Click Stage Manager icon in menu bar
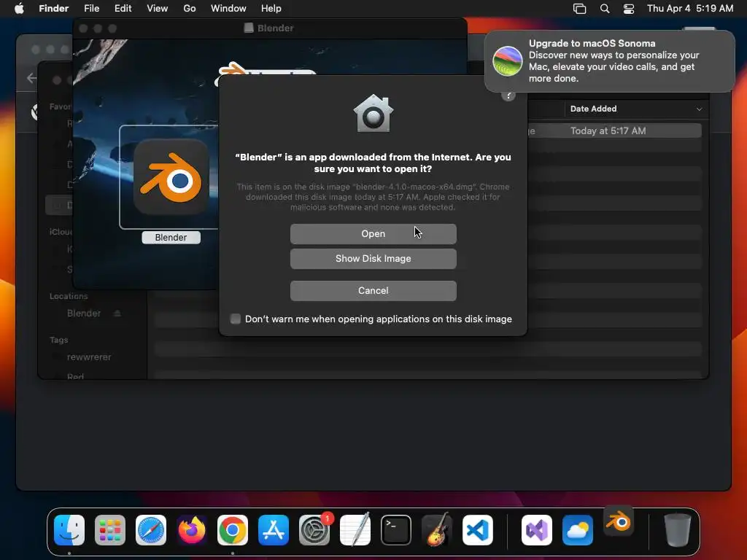The height and width of the screenshot is (560, 747). pos(580,9)
